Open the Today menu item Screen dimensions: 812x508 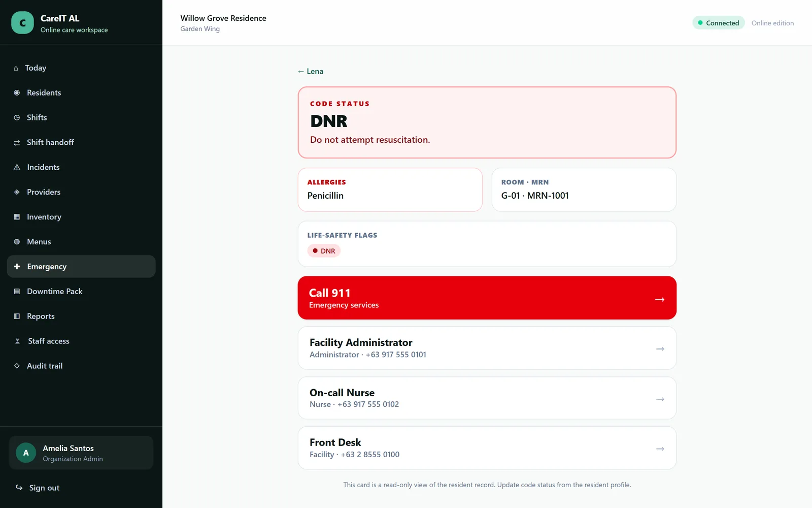[x=81, y=68]
